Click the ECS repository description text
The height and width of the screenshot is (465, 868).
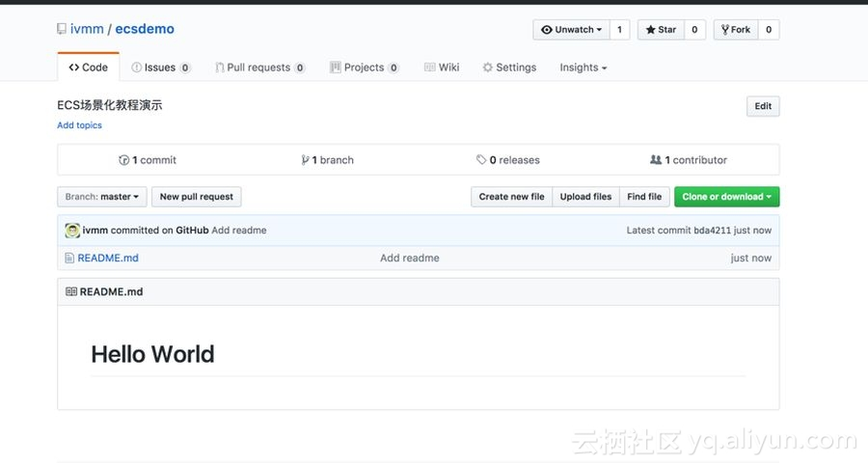coord(110,105)
